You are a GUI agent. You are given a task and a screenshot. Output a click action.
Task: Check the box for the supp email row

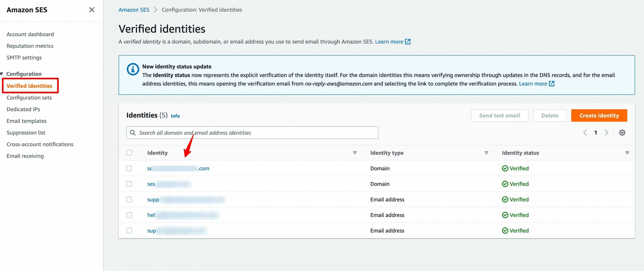[x=129, y=200]
